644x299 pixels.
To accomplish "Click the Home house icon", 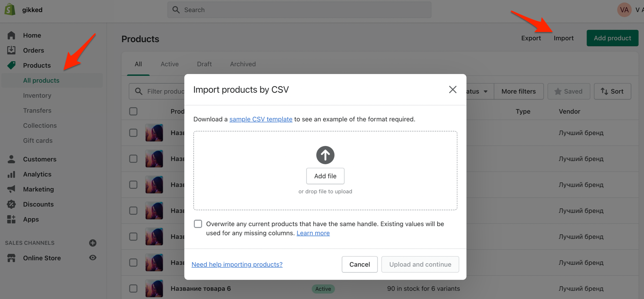I will point(11,35).
